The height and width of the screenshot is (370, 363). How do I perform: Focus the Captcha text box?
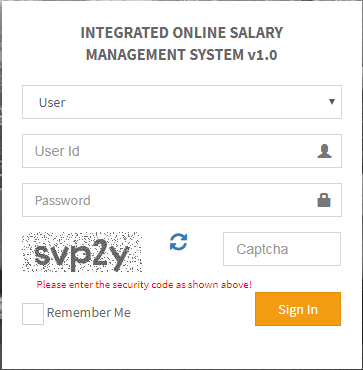(x=282, y=249)
